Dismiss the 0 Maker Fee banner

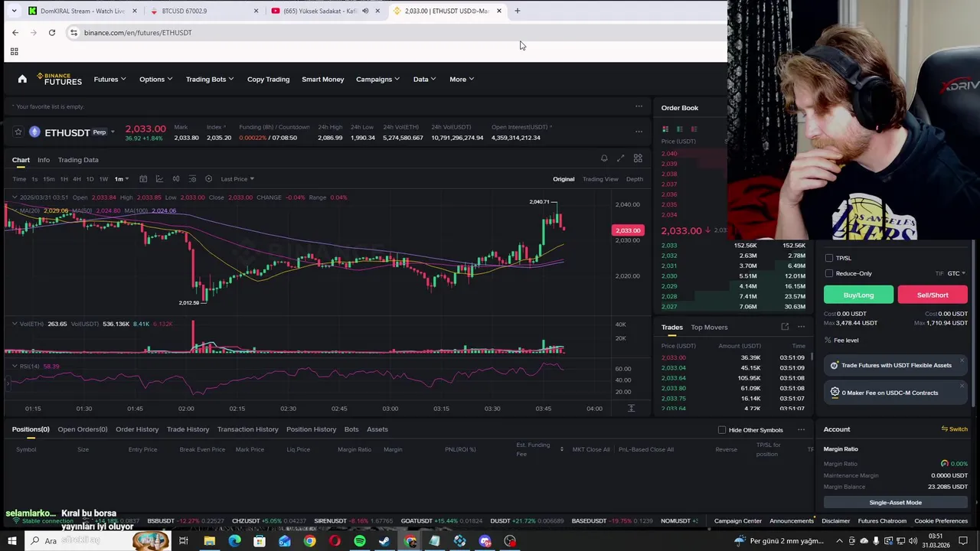tap(962, 387)
